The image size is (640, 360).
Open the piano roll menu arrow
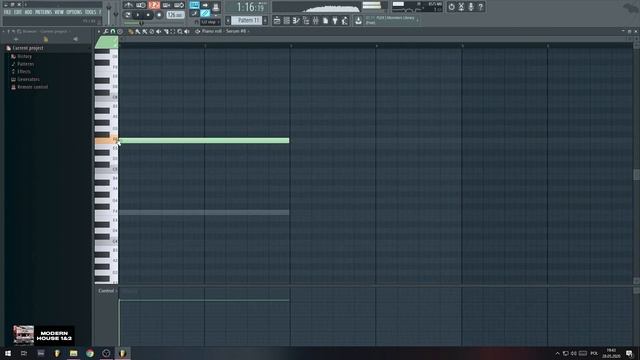(99, 31)
